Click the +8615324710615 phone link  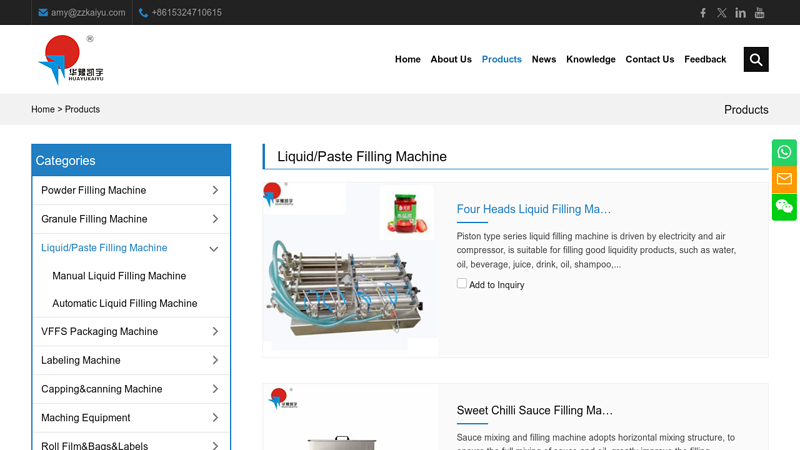[187, 13]
